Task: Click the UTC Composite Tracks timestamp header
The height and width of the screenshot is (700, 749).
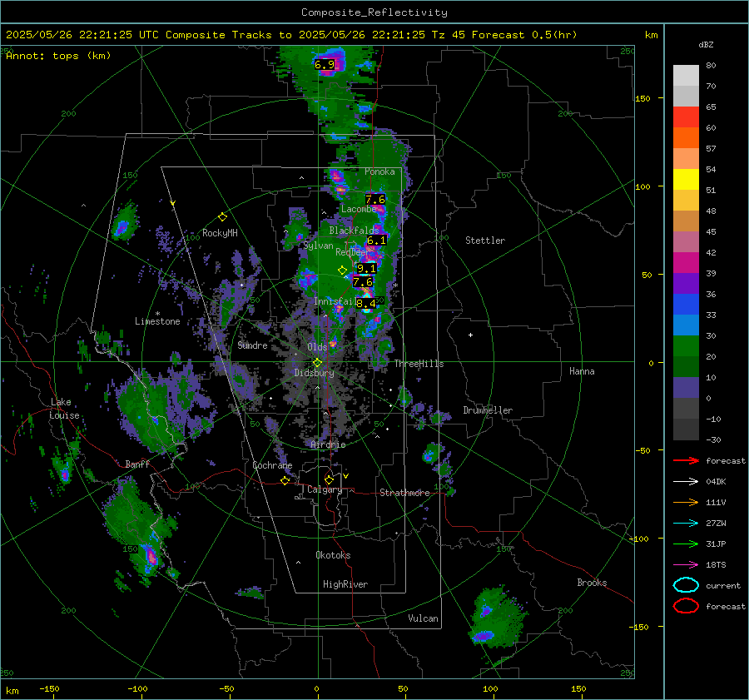Action: (291, 35)
